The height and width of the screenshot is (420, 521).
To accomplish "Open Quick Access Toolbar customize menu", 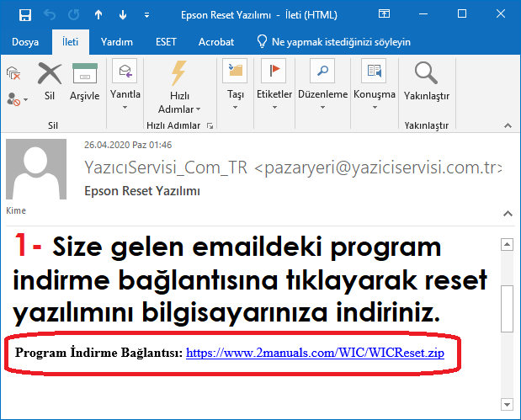I will tap(146, 15).
